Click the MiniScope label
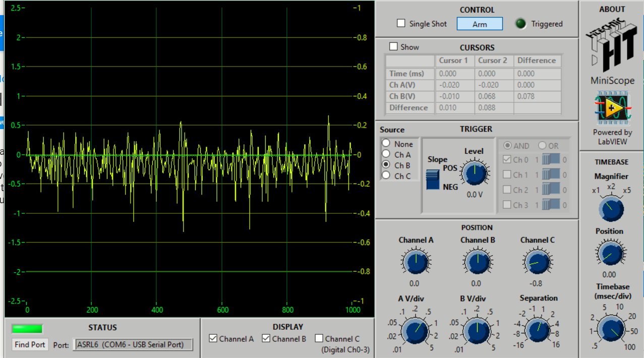The image size is (644, 358). 612,81
